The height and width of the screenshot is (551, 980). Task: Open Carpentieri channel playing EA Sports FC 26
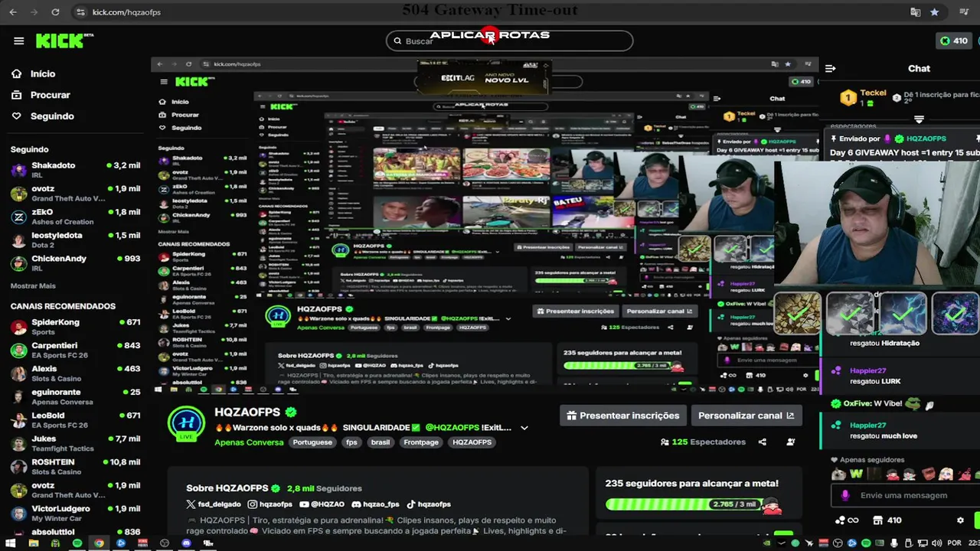pyautogui.click(x=76, y=350)
